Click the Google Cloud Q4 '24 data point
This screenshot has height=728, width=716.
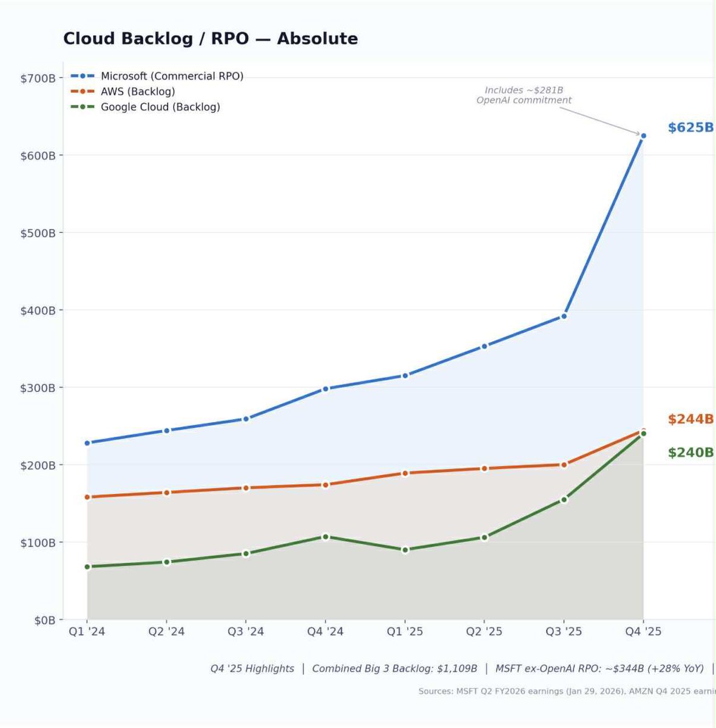pos(325,536)
